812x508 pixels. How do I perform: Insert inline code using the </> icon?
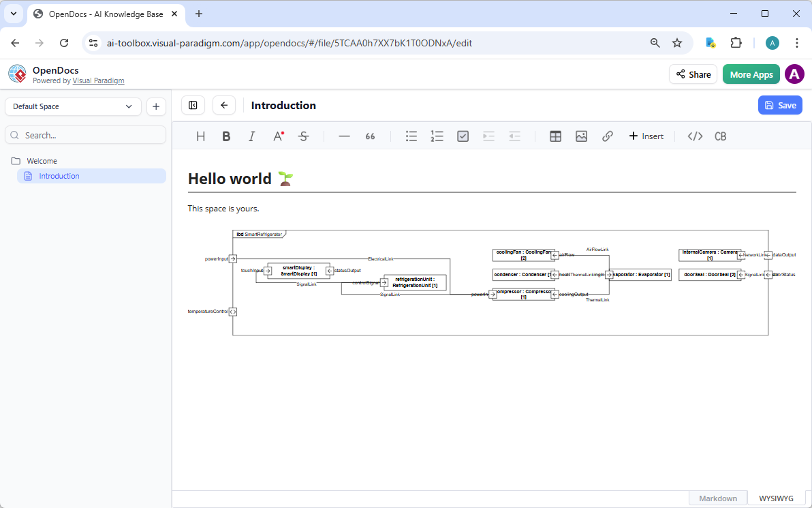694,136
